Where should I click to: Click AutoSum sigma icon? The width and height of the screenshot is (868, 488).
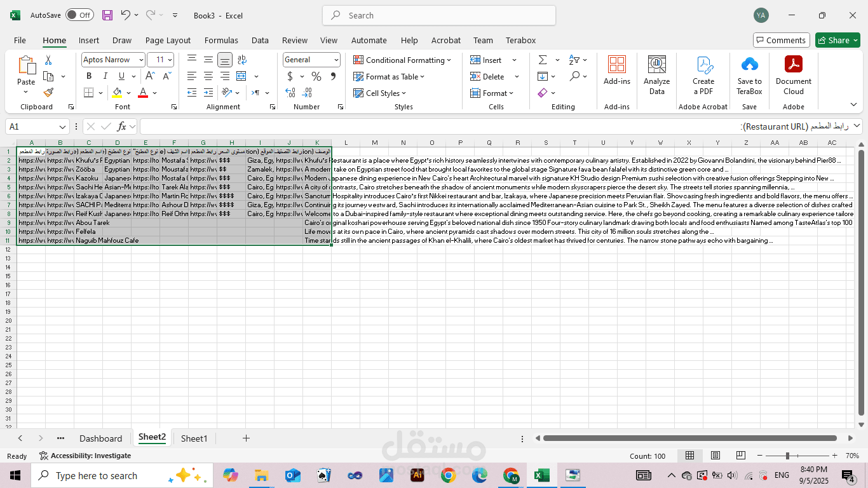click(543, 60)
